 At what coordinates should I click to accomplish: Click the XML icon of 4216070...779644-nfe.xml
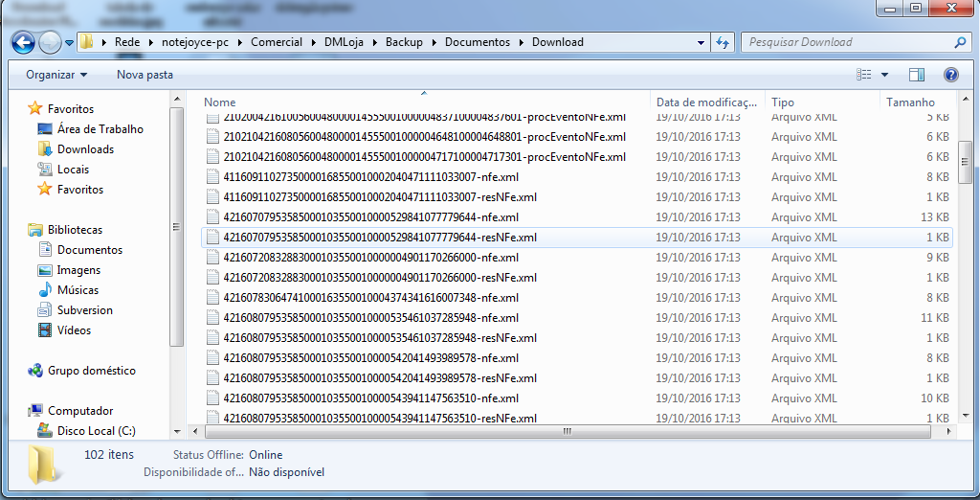pyautogui.click(x=213, y=217)
